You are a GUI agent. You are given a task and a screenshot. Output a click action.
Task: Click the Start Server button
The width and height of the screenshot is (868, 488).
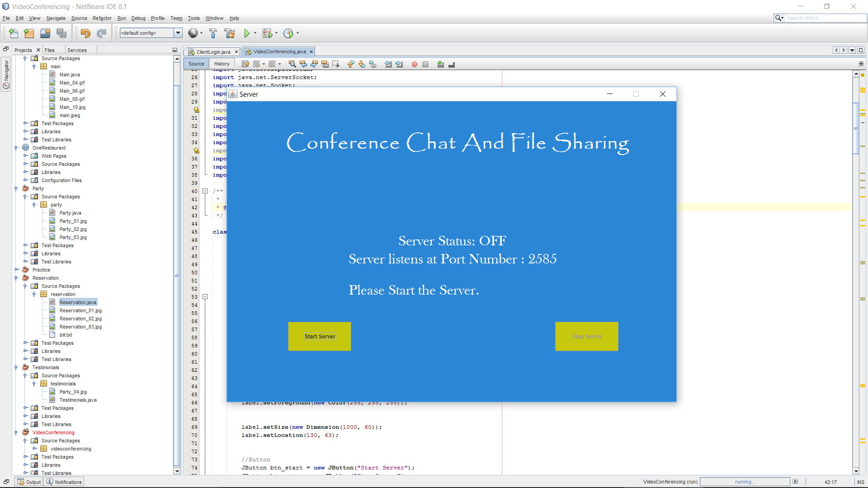pyautogui.click(x=319, y=336)
